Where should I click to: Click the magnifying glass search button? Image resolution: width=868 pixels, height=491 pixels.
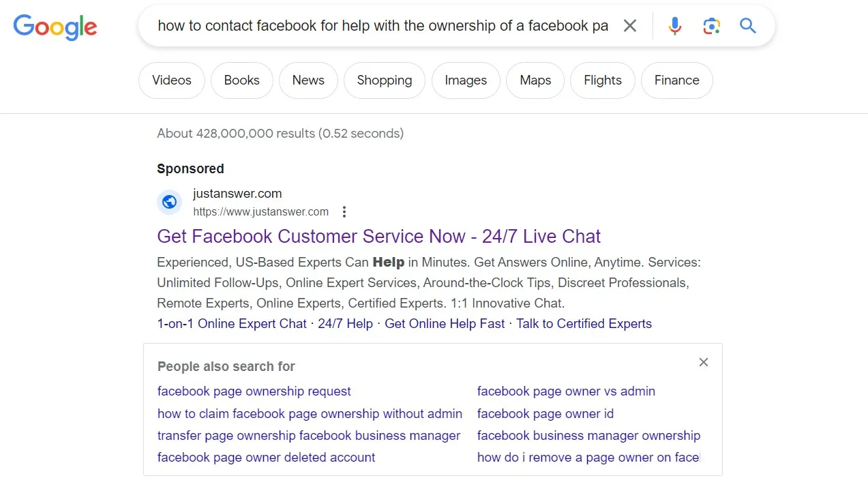[748, 26]
